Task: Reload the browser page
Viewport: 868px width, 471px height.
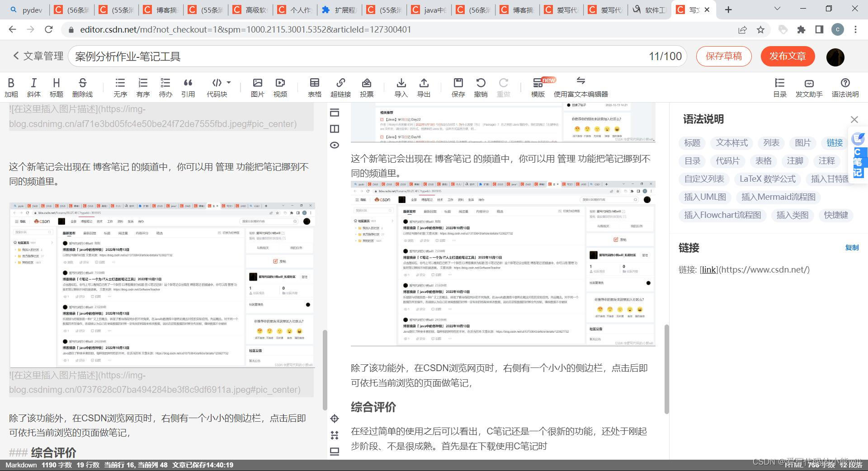Action: pyautogui.click(x=49, y=29)
